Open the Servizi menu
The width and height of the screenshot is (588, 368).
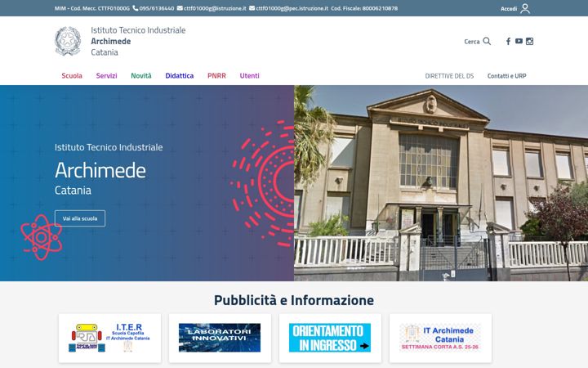click(x=106, y=75)
